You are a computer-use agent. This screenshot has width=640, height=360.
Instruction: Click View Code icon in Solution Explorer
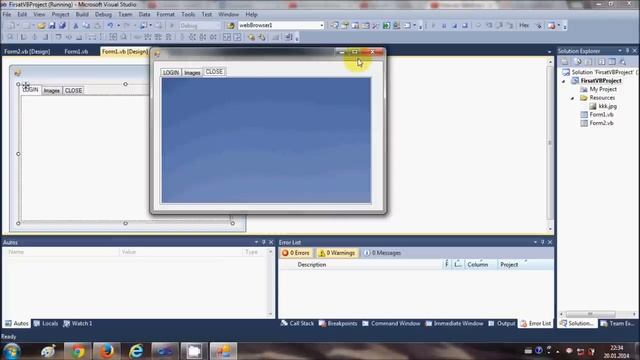[601, 62]
